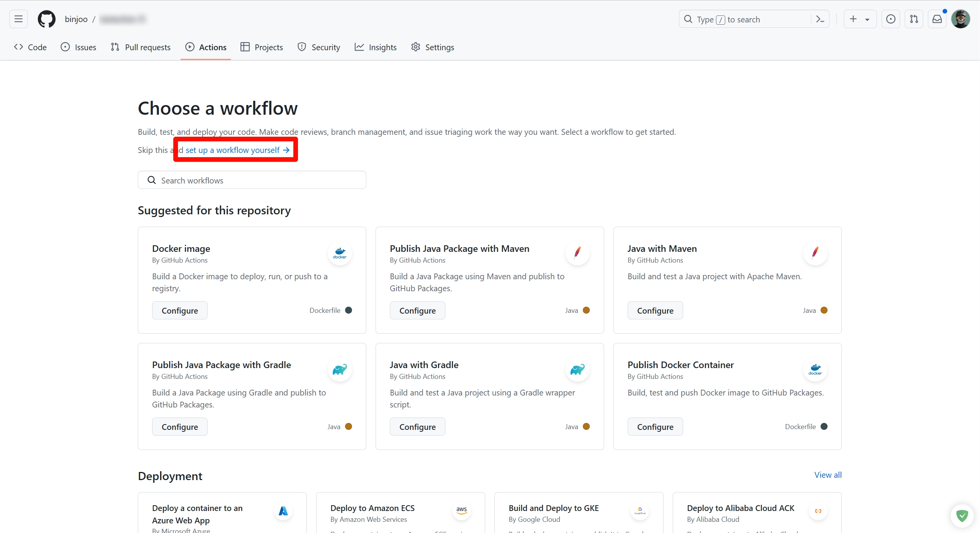Screen dimensions: 980x533
Task: Switch to the Issues tab
Action: (79, 47)
